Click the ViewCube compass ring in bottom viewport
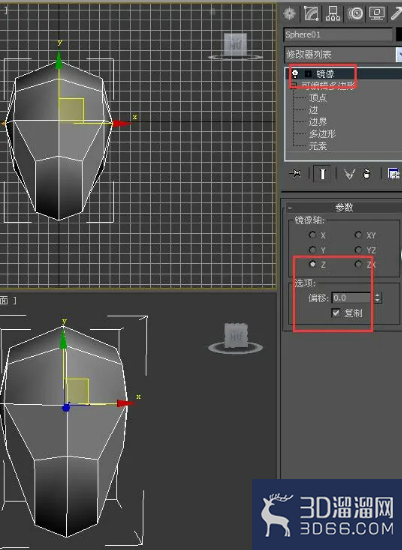Image resolution: width=402 pixels, height=550 pixels. coord(235,348)
